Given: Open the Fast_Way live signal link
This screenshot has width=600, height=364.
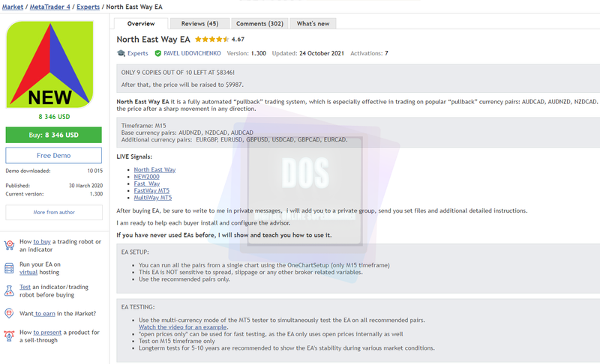Looking at the screenshot, I should click(146, 183).
